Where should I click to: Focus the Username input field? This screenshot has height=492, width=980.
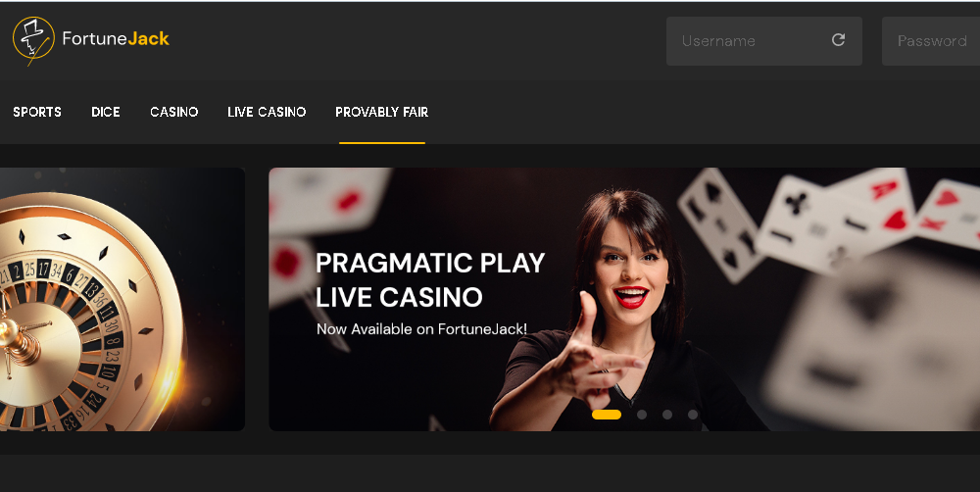764,41
